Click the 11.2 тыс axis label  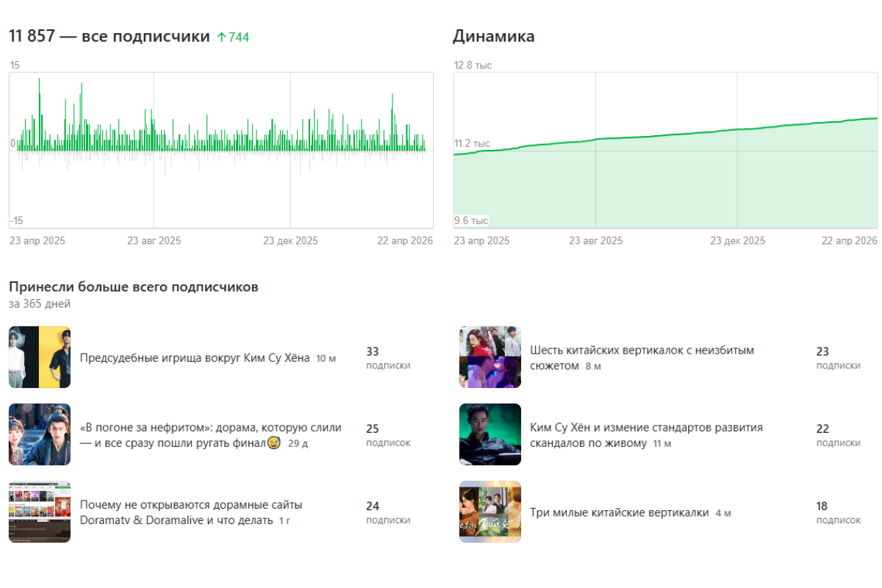pyautogui.click(x=472, y=143)
